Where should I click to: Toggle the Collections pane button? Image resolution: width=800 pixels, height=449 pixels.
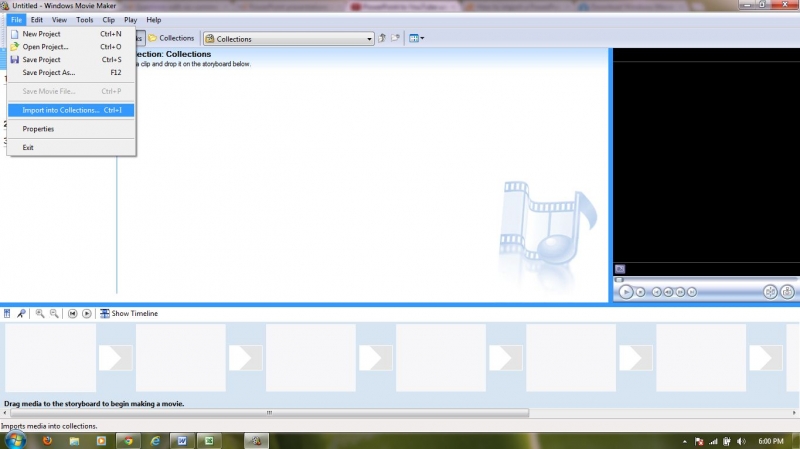click(170, 39)
